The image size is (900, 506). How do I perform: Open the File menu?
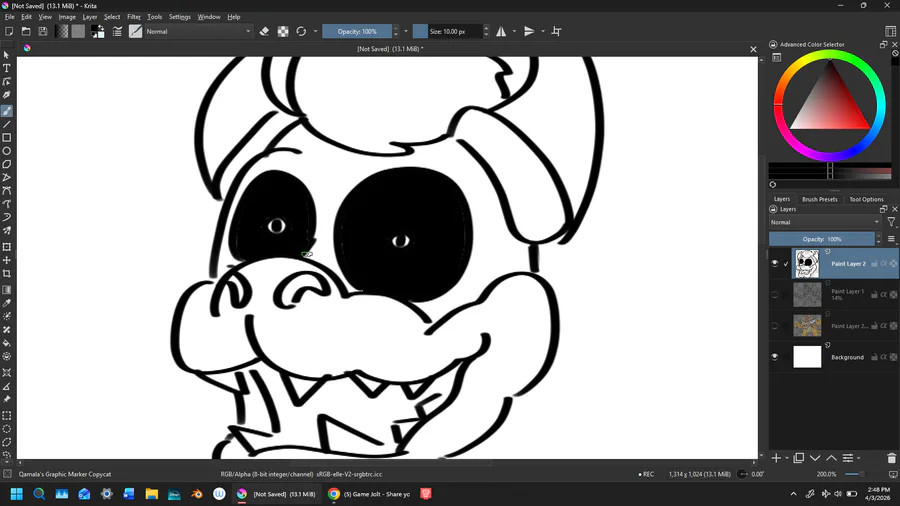point(10,17)
